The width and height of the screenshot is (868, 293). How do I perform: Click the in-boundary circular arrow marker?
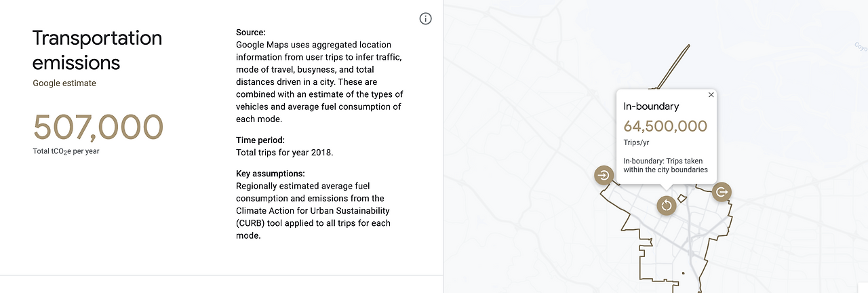point(666,206)
